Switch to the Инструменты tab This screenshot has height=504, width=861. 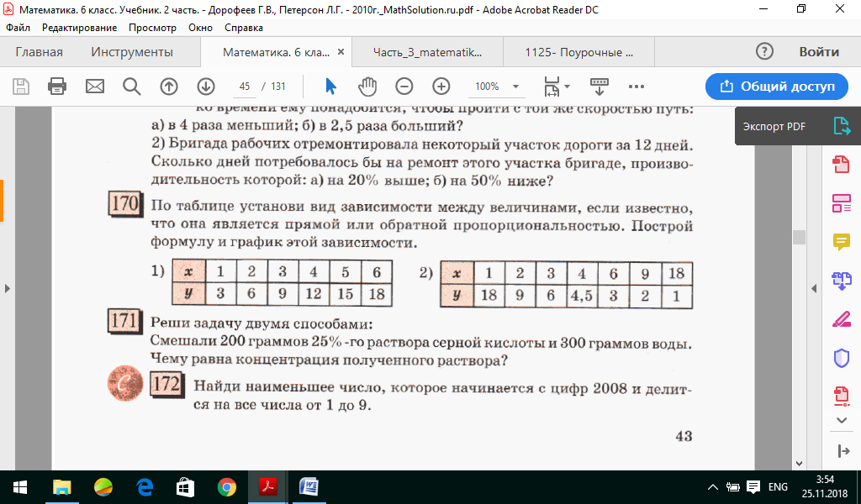tap(132, 52)
